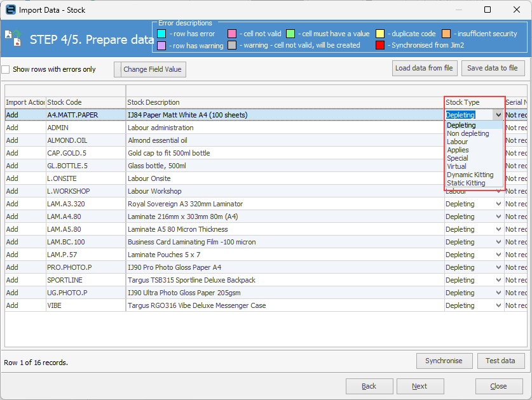Click the Stock Code column header
The image size is (532, 400).
[x=86, y=102]
